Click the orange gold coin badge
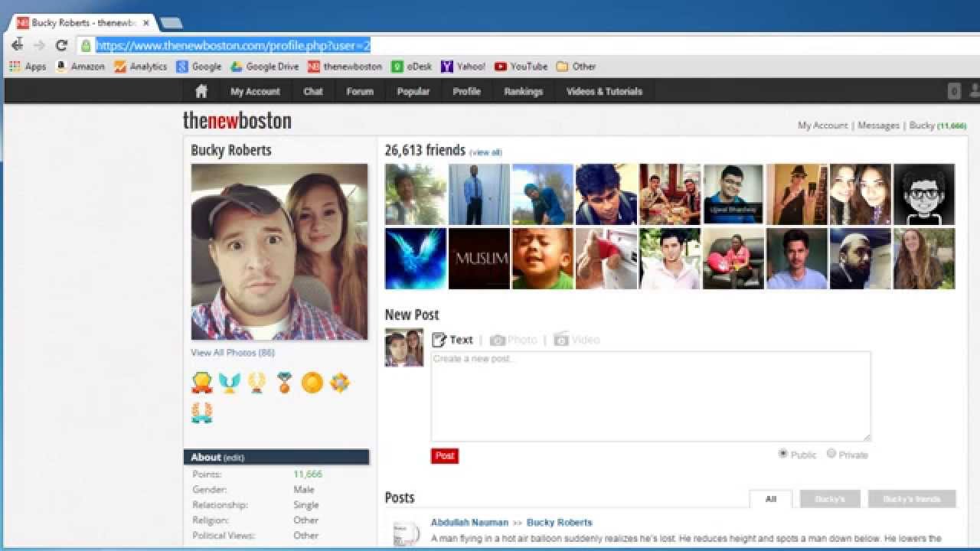Screen dimensions: 980x551 click(312, 382)
